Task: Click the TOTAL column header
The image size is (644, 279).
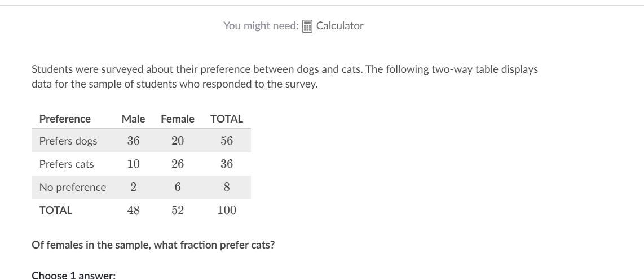Action: (x=227, y=119)
